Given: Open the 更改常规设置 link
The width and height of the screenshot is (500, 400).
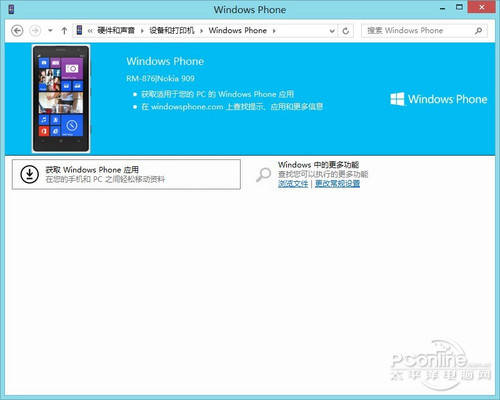Looking at the screenshot, I should [337, 184].
